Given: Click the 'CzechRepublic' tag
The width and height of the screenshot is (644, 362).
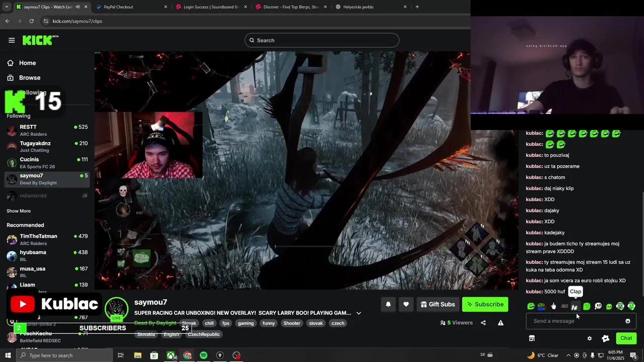Looking at the screenshot, I should [204, 334].
